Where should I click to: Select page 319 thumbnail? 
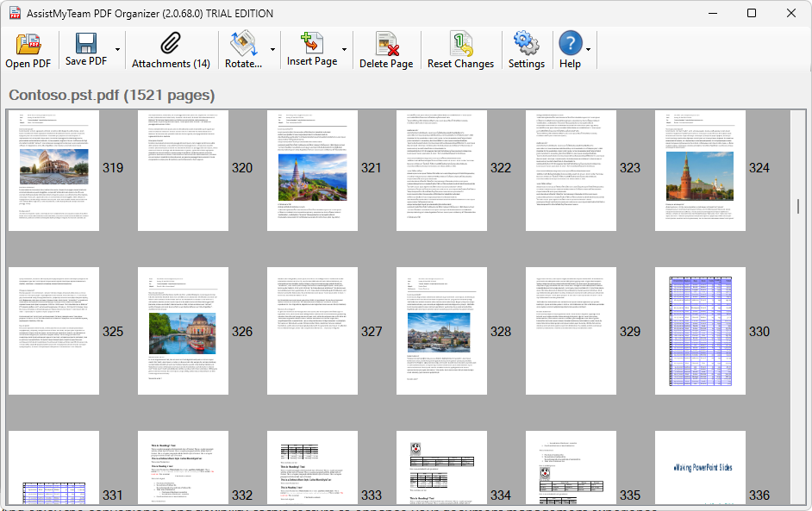(x=53, y=170)
